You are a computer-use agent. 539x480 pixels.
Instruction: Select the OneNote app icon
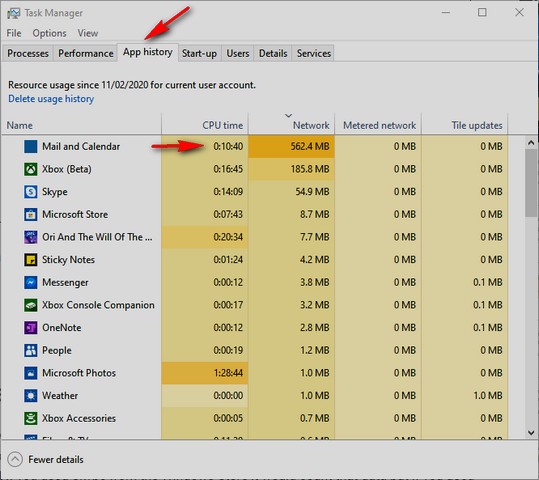coord(31,328)
